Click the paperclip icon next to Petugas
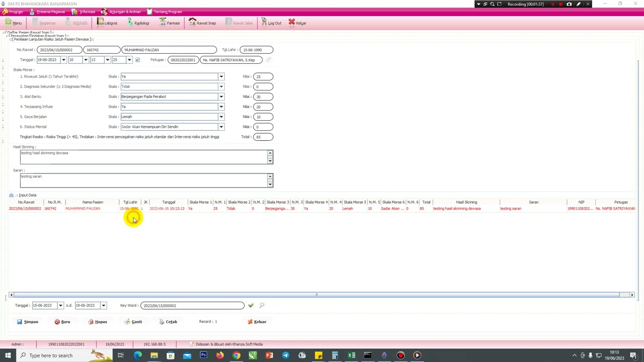Image resolution: width=644 pixels, height=362 pixels. coord(269,60)
